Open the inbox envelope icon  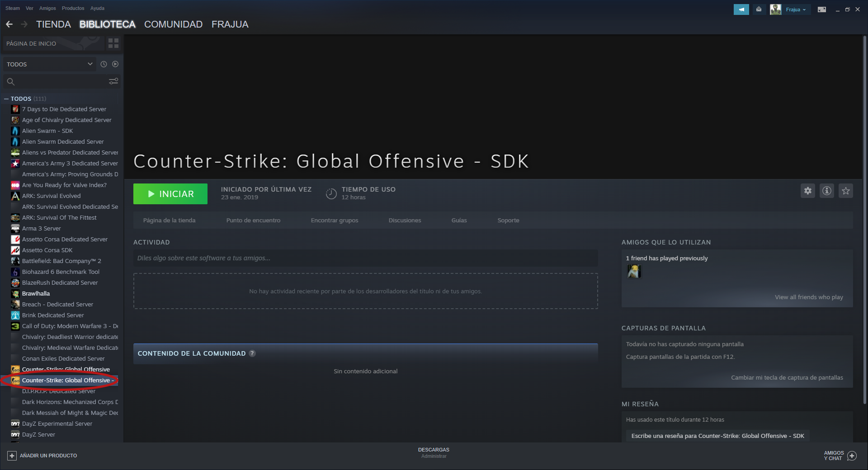(x=759, y=9)
